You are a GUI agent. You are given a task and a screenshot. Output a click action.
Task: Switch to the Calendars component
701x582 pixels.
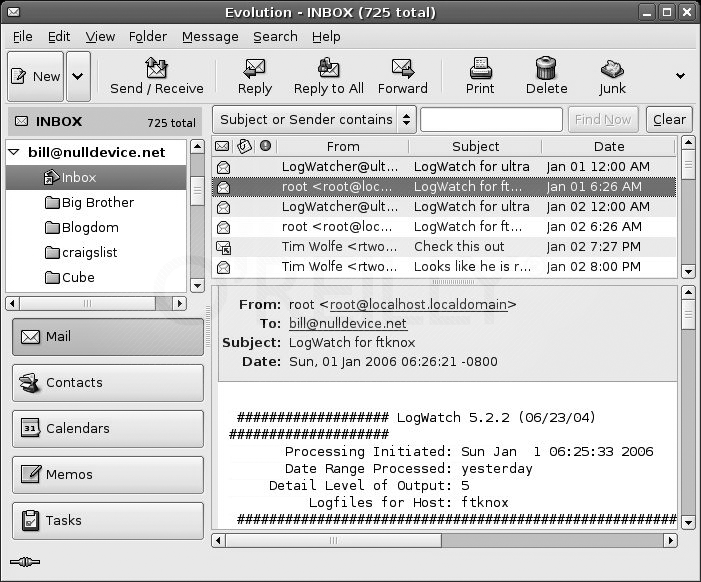pyautogui.click(x=108, y=429)
